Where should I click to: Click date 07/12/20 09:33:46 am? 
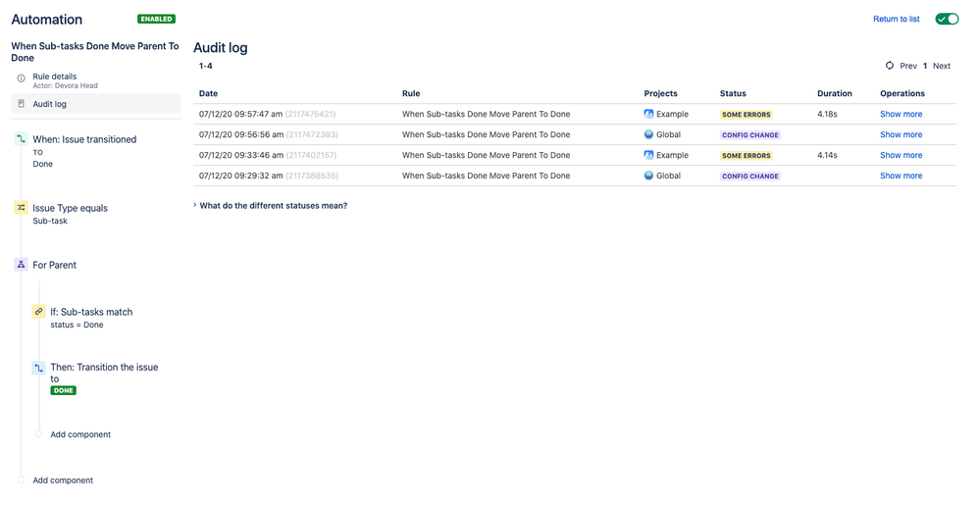click(240, 155)
